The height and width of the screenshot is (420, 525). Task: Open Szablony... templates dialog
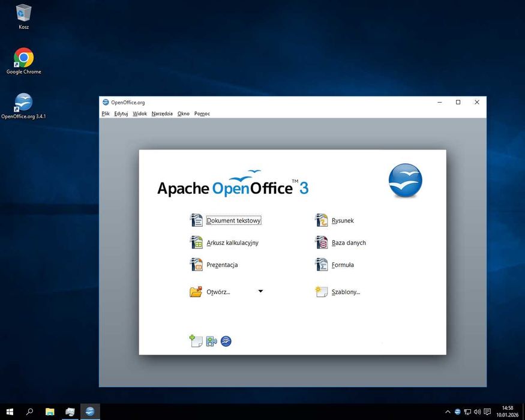pos(346,292)
